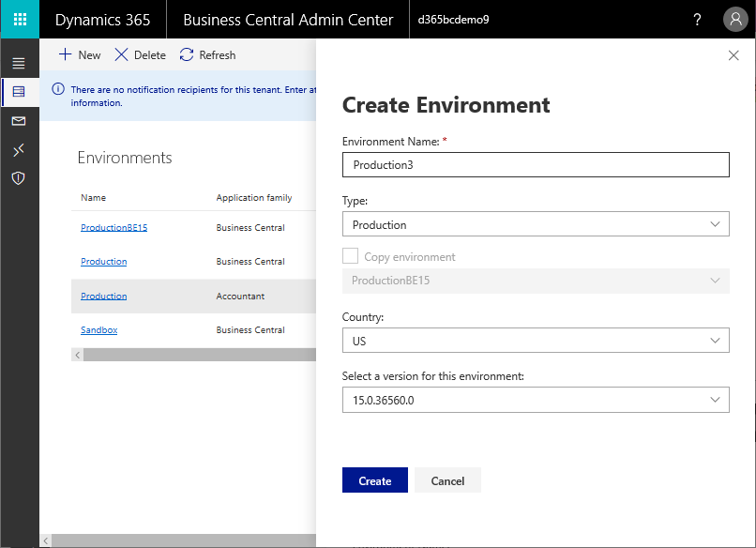Screen dimensions: 756x548
Task: Open the ProductionBE15 copy source dropdown
Action: (536, 281)
